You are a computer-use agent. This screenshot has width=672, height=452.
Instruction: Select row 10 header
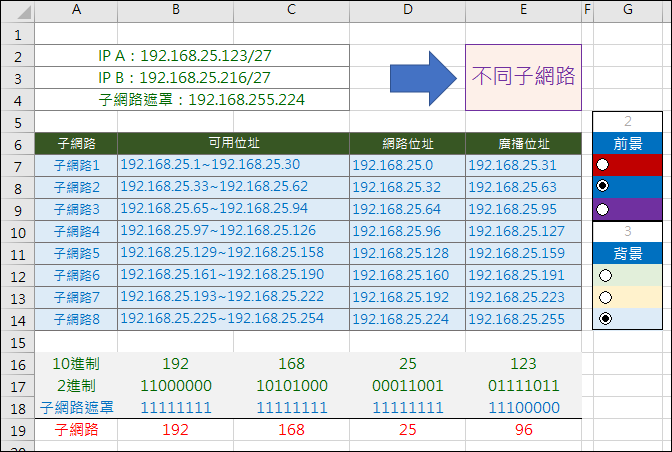coord(18,232)
